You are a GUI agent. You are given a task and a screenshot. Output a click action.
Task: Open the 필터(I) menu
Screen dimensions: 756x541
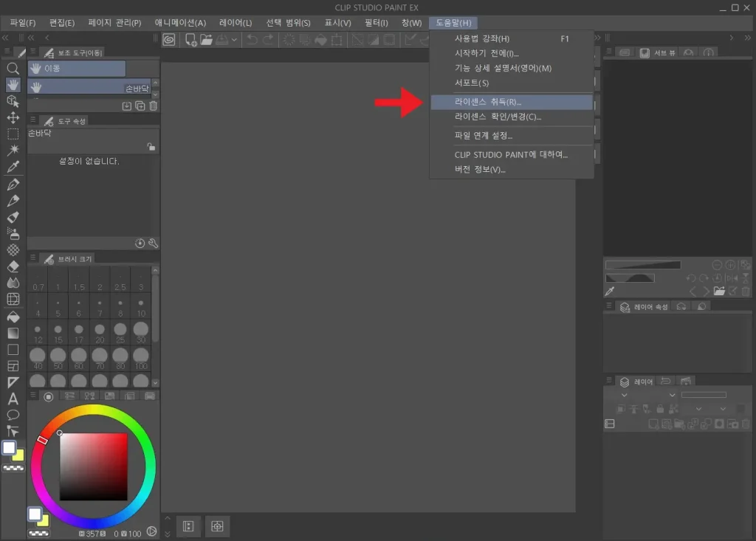point(376,23)
